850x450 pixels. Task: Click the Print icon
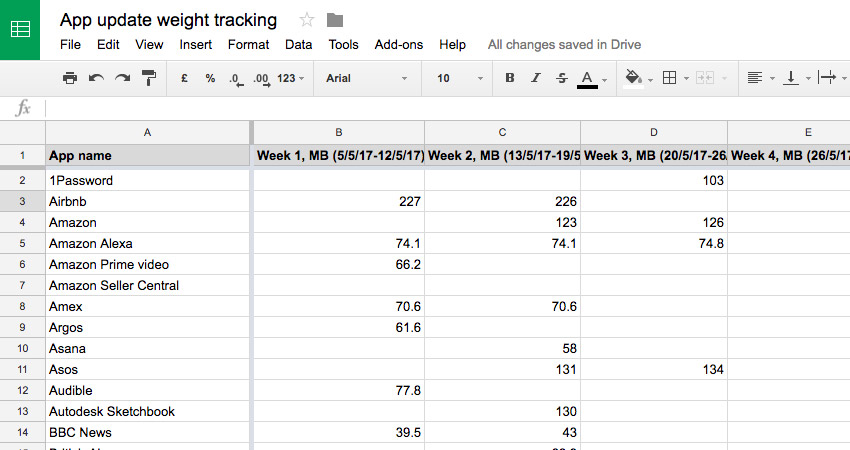click(x=70, y=78)
